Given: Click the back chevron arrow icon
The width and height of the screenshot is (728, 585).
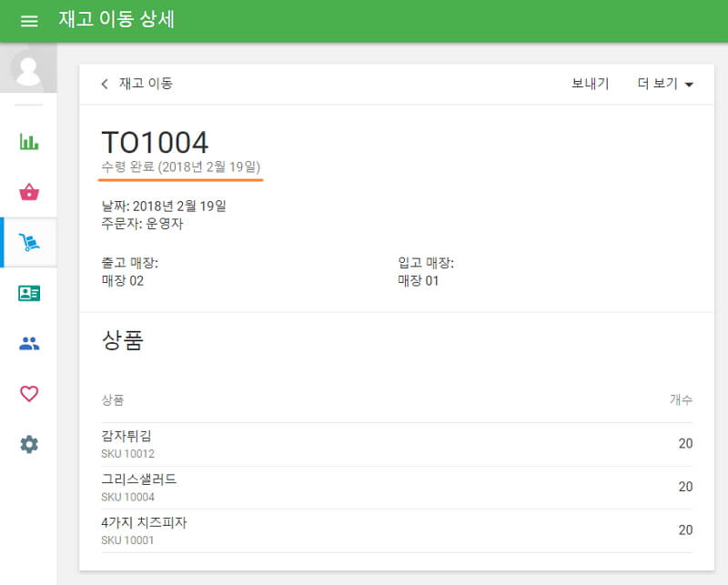Looking at the screenshot, I should [105, 82].
